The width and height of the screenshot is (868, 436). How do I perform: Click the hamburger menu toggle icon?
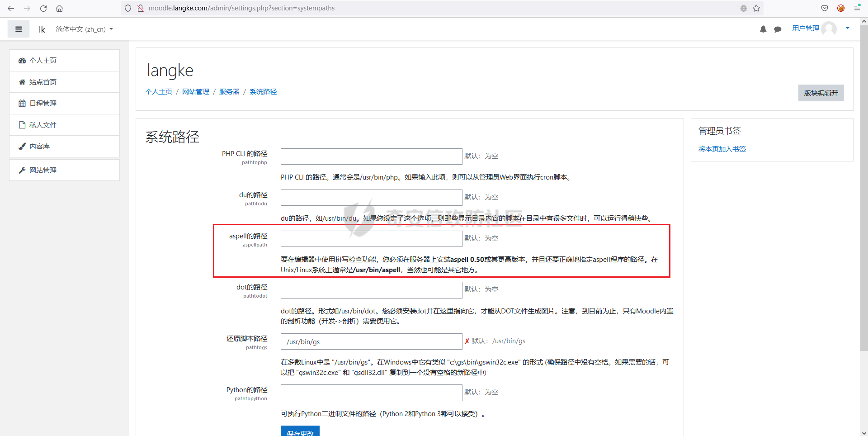[x=19, y=29]
